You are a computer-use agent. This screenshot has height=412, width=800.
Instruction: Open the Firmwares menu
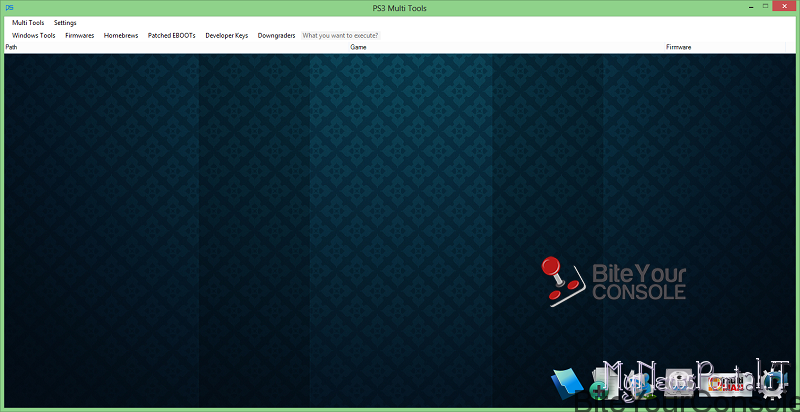(x=80, y=36)
